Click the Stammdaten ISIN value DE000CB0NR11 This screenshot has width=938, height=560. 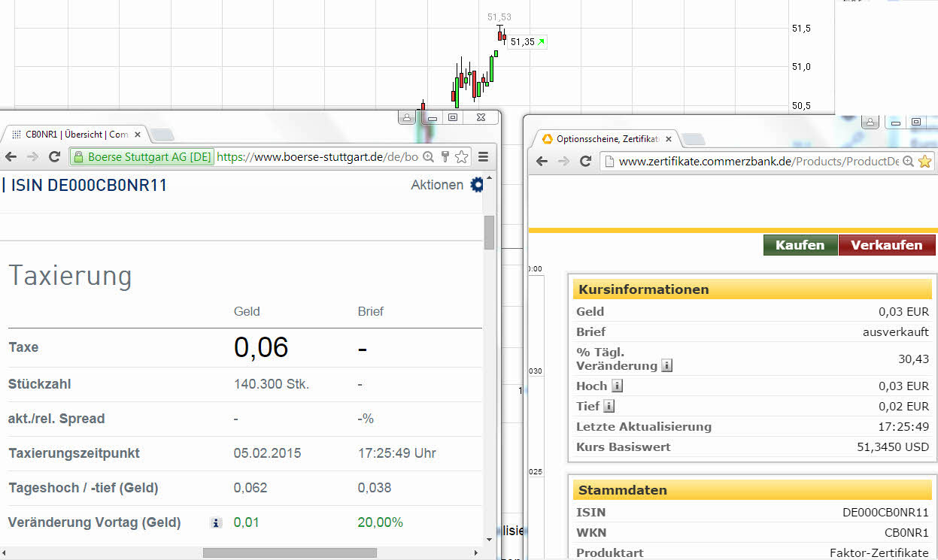886,512
